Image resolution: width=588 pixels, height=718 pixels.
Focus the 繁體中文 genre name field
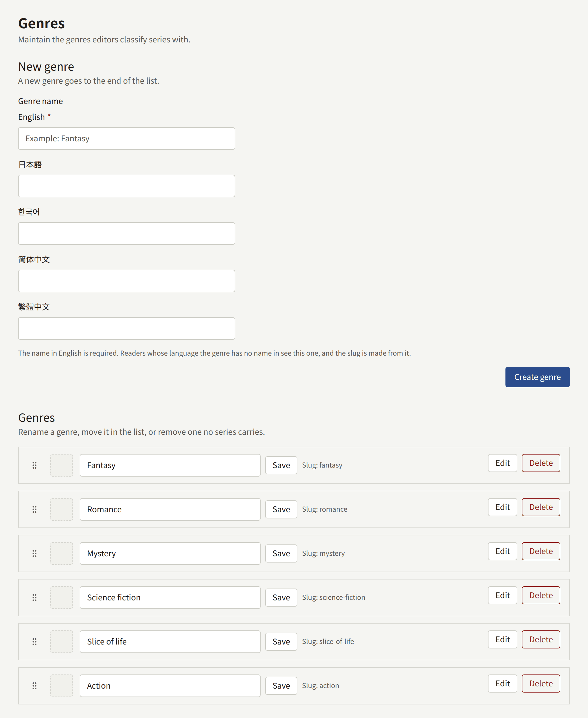click(126, 328)
